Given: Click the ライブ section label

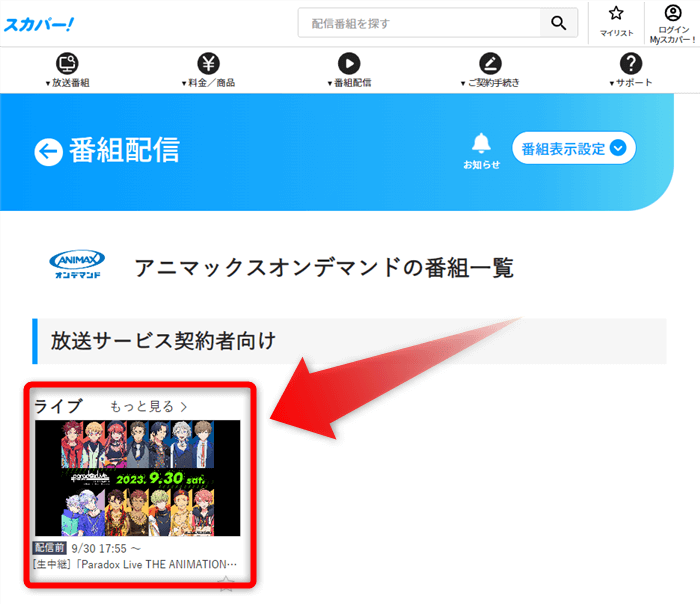Looking at the screenshot, I should 58,407.
